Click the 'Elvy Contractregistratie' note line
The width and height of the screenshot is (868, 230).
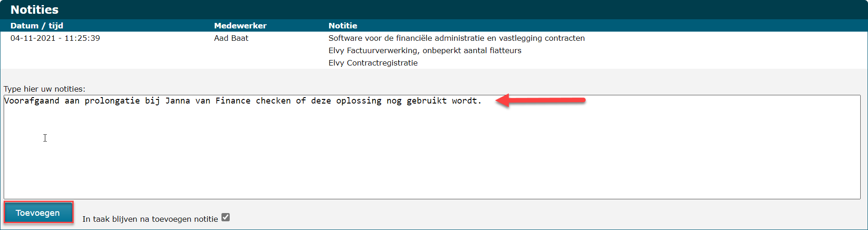point(373,63)
